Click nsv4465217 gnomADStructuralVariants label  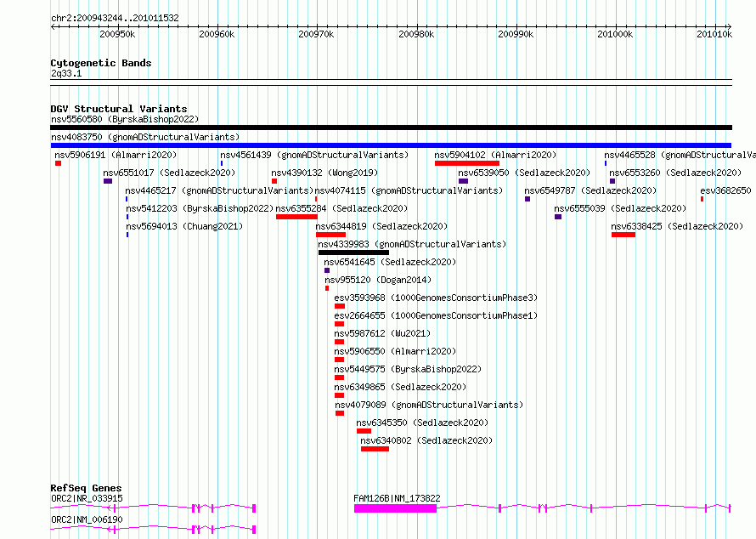[219, 190]
